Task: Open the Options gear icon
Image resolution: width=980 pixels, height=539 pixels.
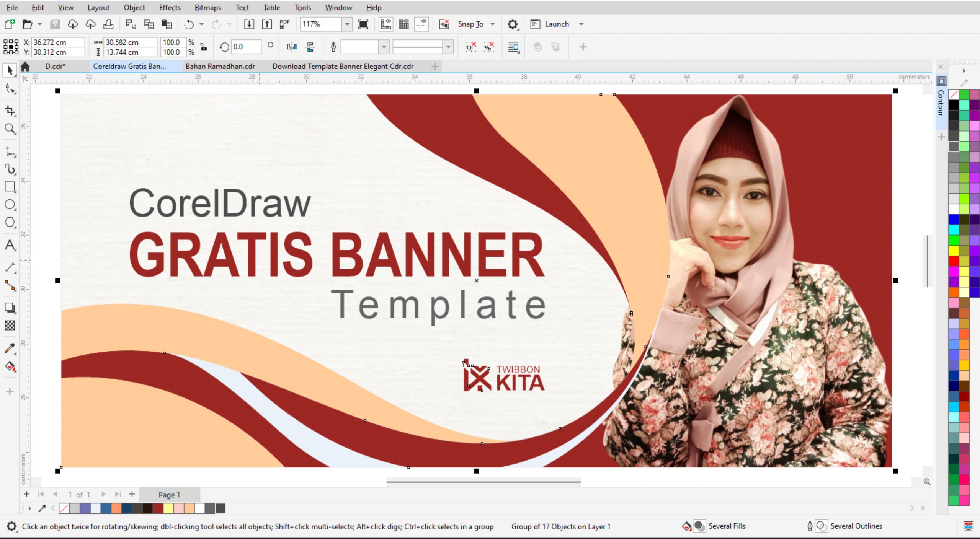Action: coord(512,24)
